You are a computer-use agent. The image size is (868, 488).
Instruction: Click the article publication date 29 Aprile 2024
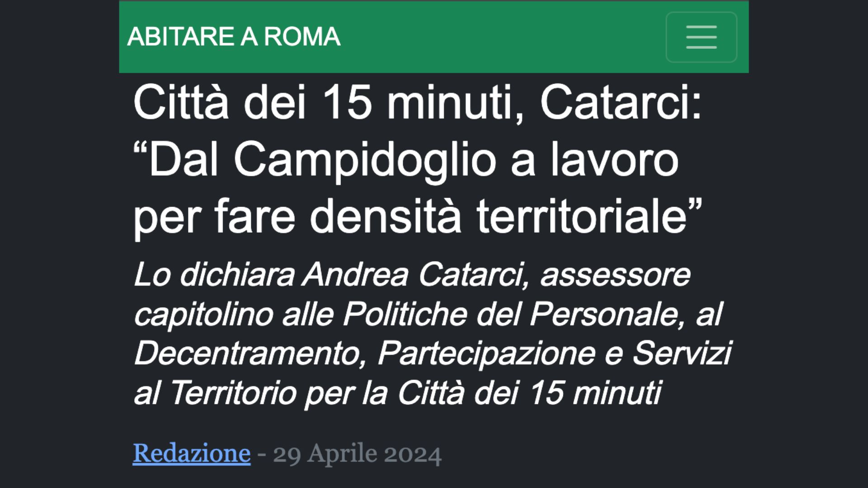tap(357, 454)
